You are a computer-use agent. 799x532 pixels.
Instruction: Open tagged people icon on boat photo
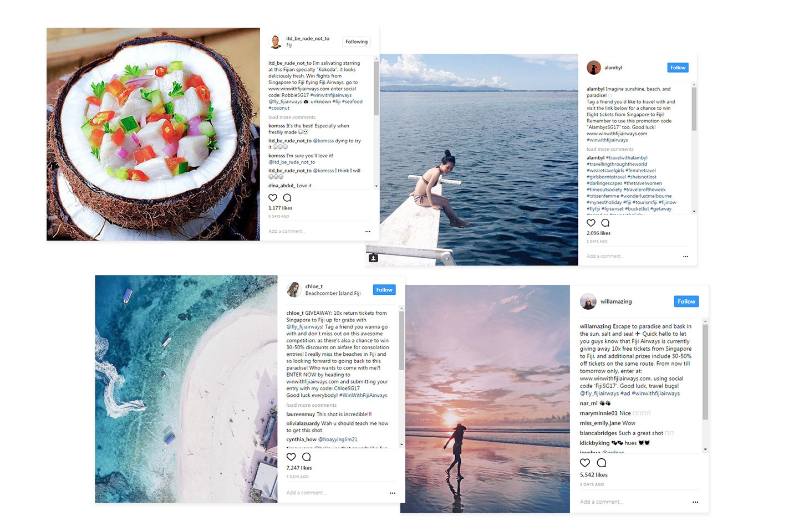tap(373, 258)
